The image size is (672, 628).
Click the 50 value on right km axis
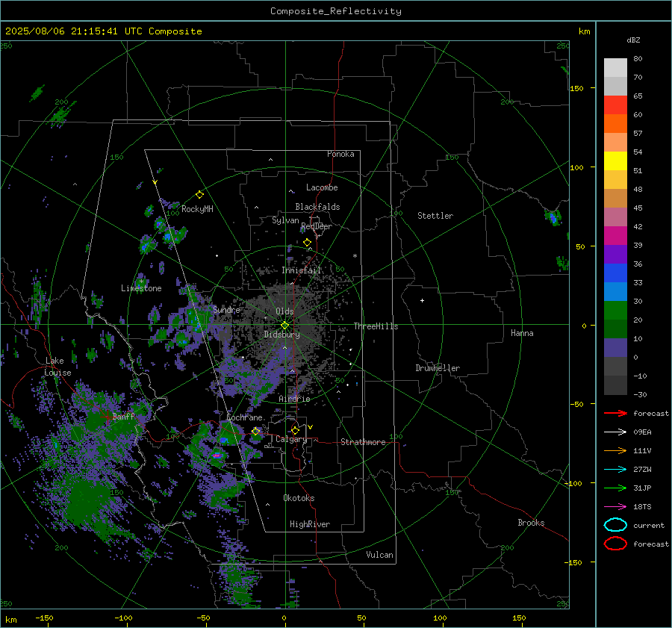tap(580, 246)
